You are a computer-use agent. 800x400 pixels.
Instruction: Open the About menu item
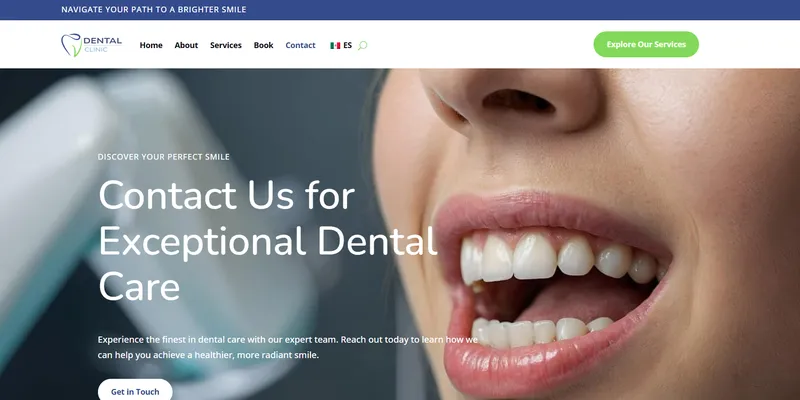[186, 45]
